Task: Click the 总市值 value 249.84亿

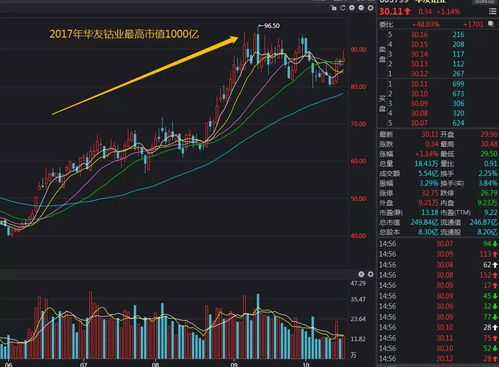Action: tap(424, 222)
